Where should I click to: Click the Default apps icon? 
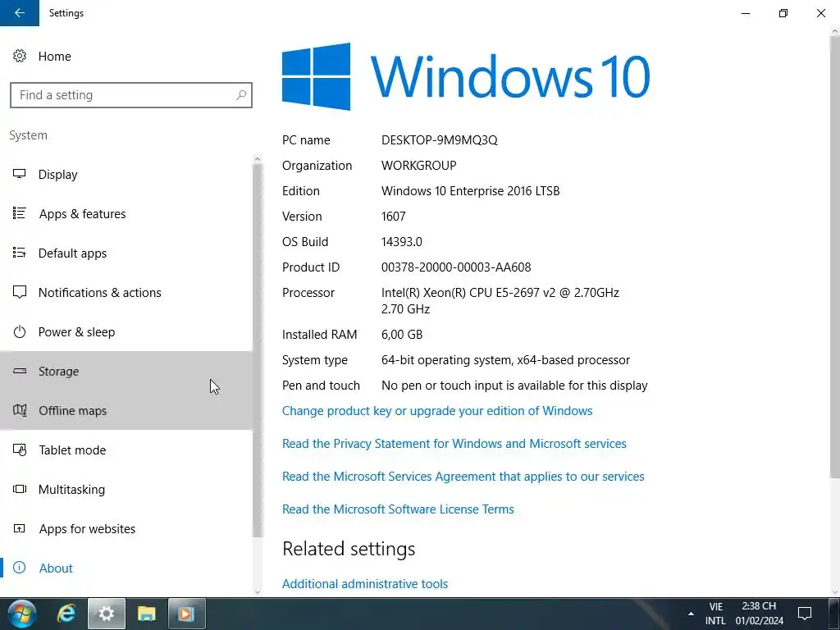point(20,253)
